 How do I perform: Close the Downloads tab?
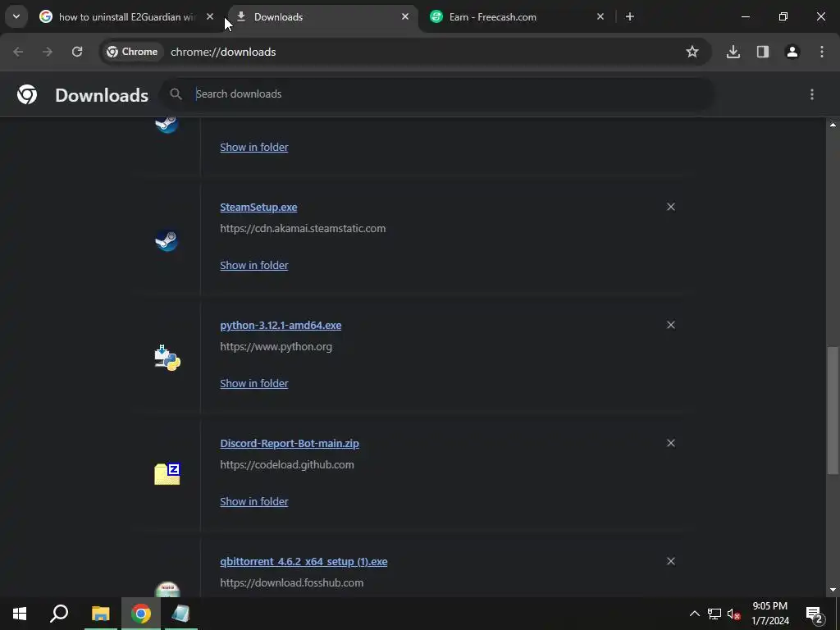[x=405, y=17]
